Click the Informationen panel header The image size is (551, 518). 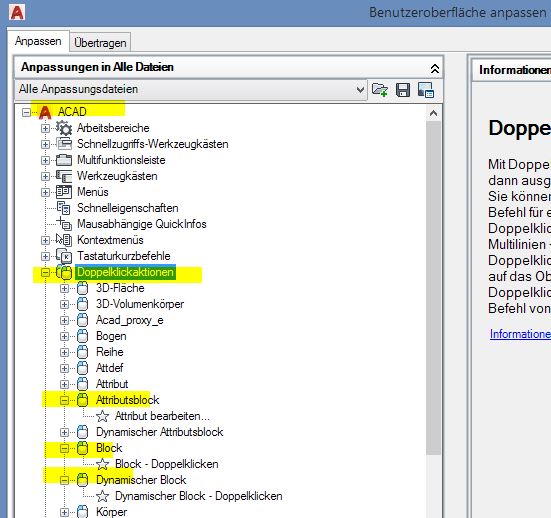(x=511, y=70)
